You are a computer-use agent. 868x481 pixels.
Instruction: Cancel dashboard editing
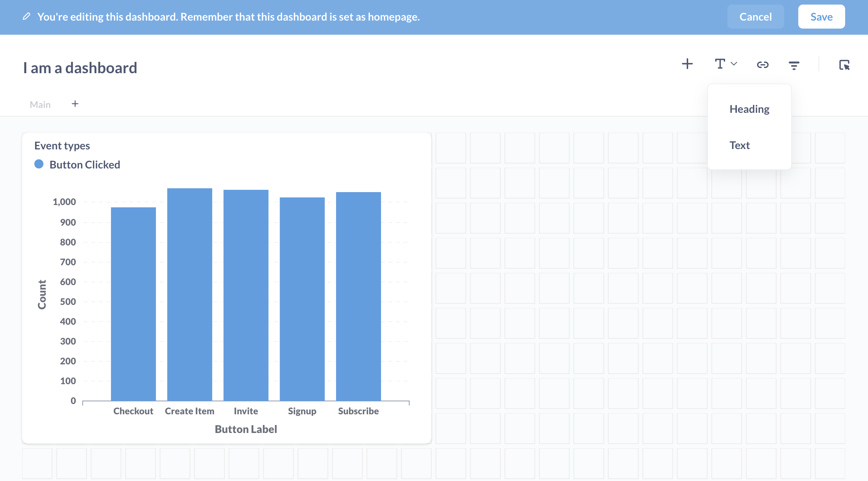(755, 17)
